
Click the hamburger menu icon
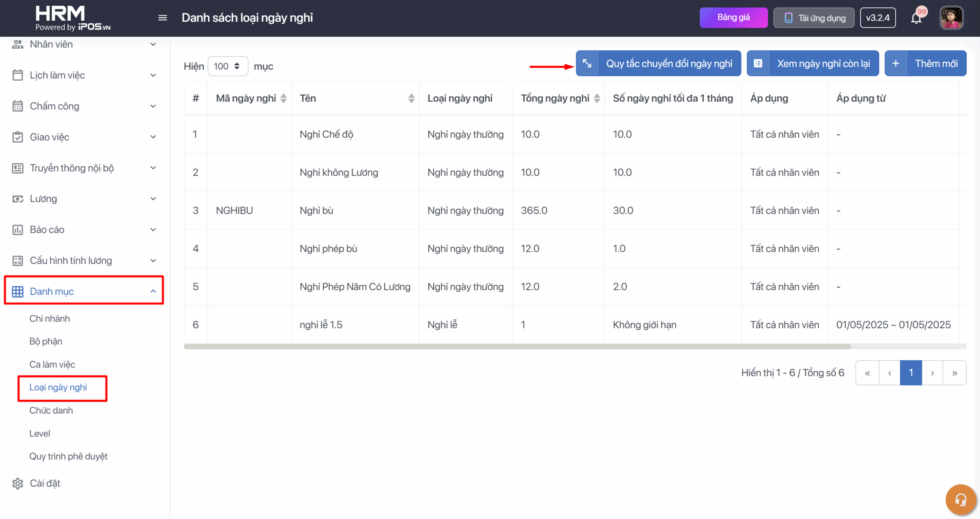(x=163, y=18)
